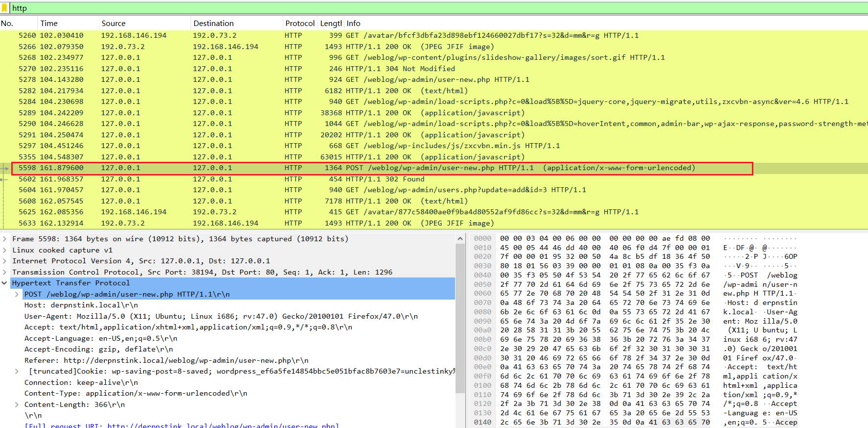Sort by Destination column header
The height and width of the screenshot is (428, 868).
(237, 24)
